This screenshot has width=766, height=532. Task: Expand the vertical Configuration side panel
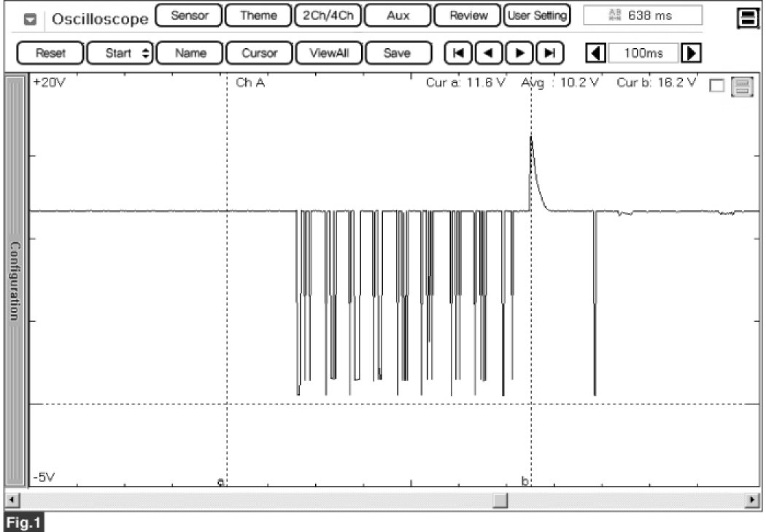tap(14, 281)
